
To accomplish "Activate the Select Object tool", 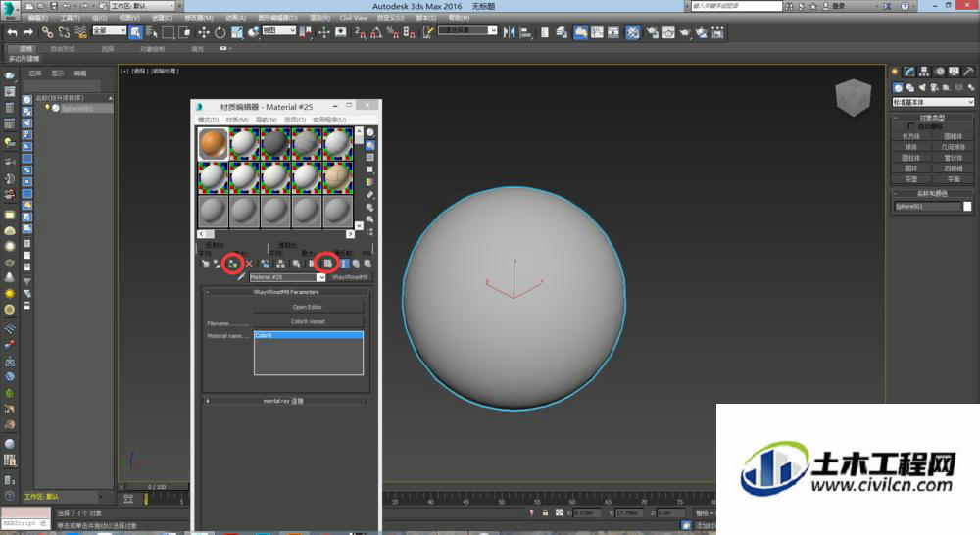I will click(135, 32).
